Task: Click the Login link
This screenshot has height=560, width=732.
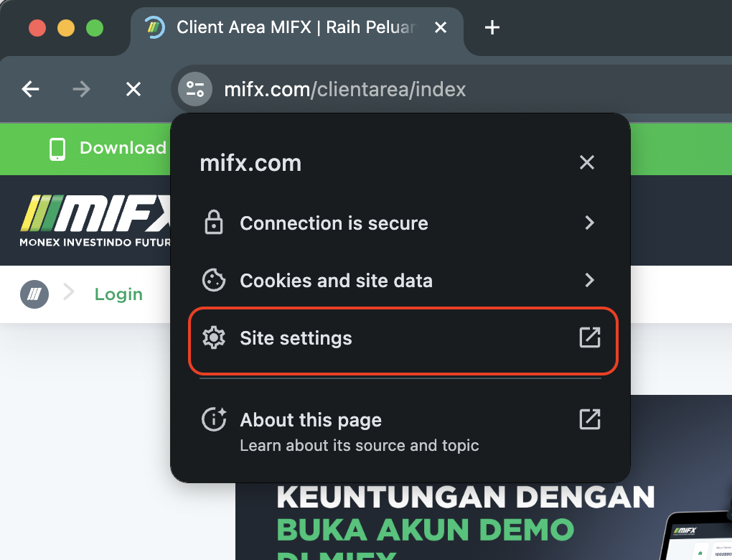Action: (118, 294)
